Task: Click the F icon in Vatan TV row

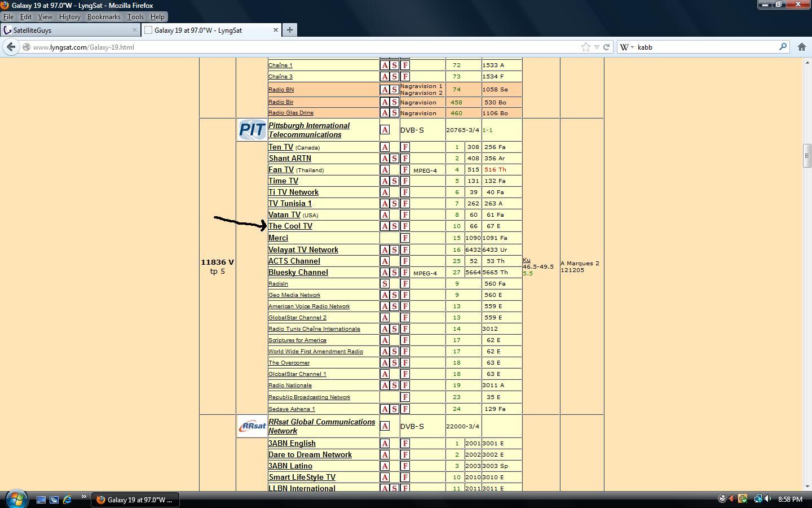Action: pyautogui.click(x=405, y=215)
